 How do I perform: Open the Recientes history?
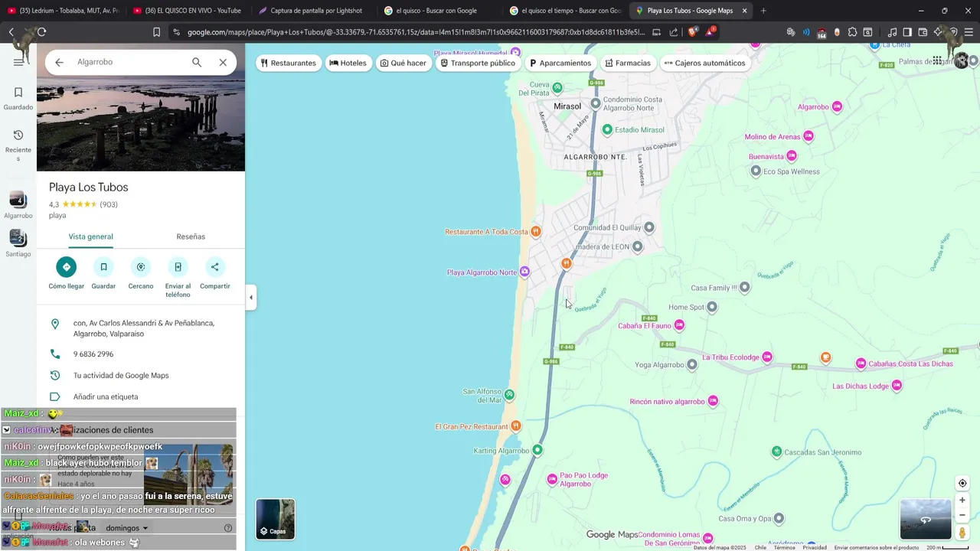18,145
